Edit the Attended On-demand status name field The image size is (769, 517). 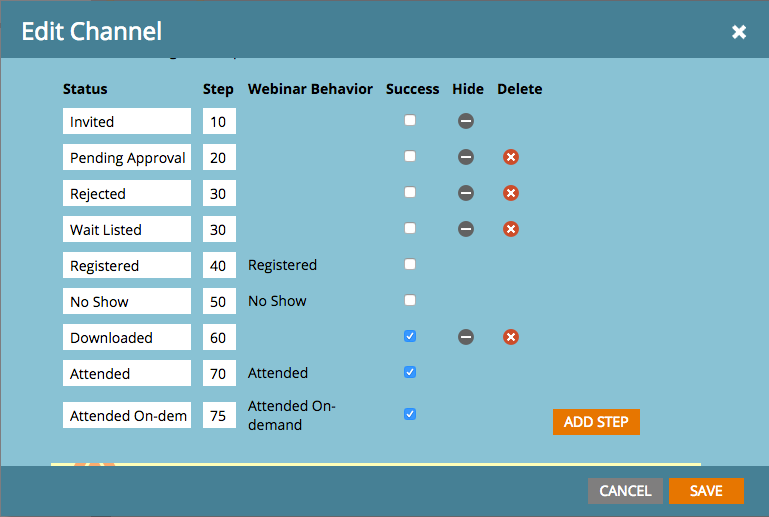(x=127, y=416)
